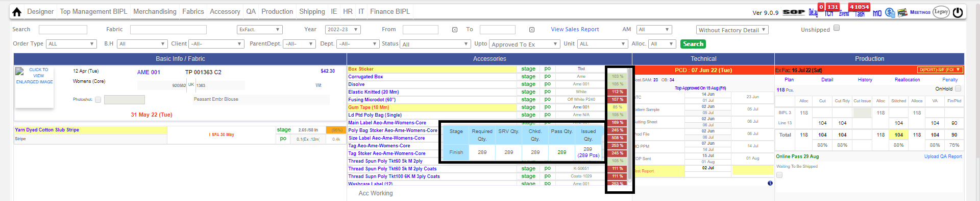The height and width of the screenshot is (201, 980).
Task: Open the View Sales Report link
Action: click(x=575, y=29)
